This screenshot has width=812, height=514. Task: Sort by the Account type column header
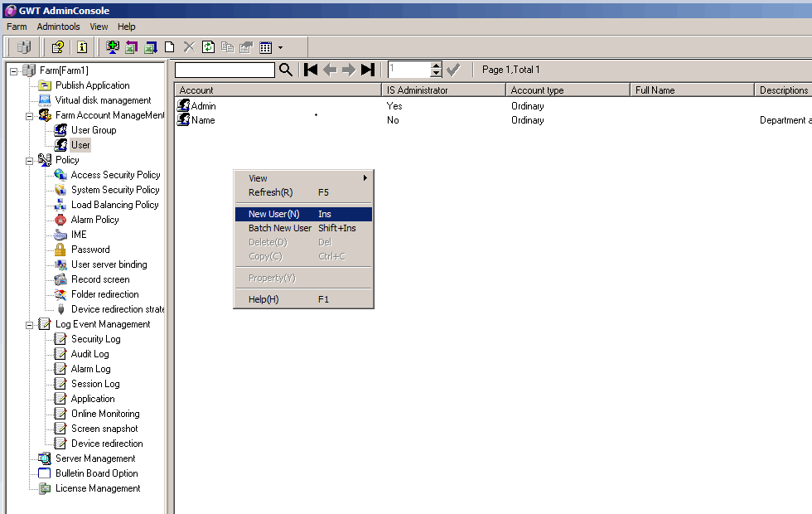click(537, 90)
